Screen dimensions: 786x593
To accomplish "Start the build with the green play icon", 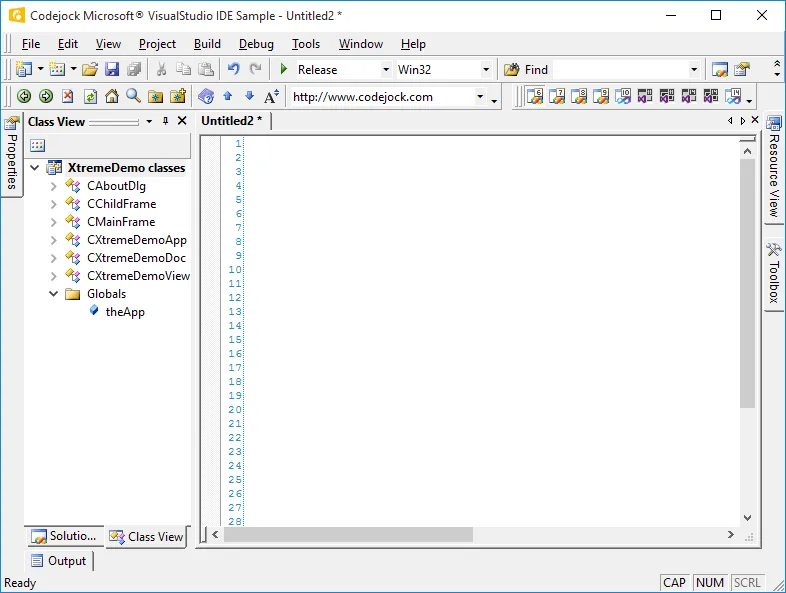I will 283,69.
